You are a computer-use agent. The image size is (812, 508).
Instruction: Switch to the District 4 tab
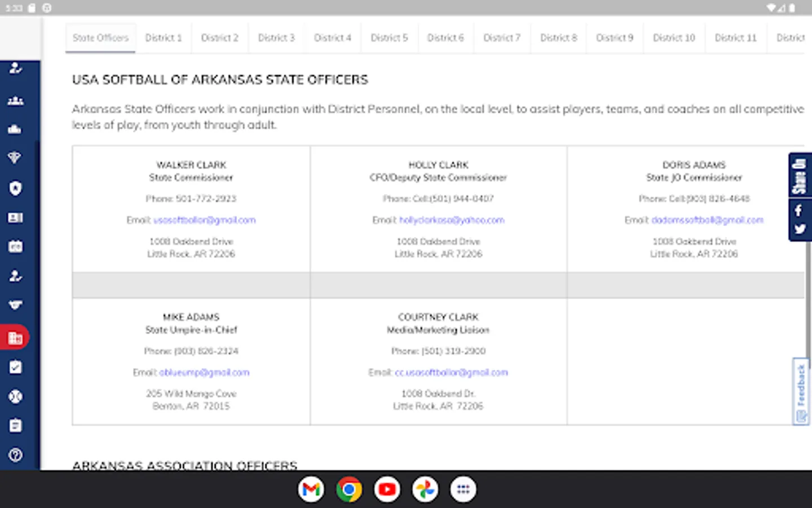333,38
